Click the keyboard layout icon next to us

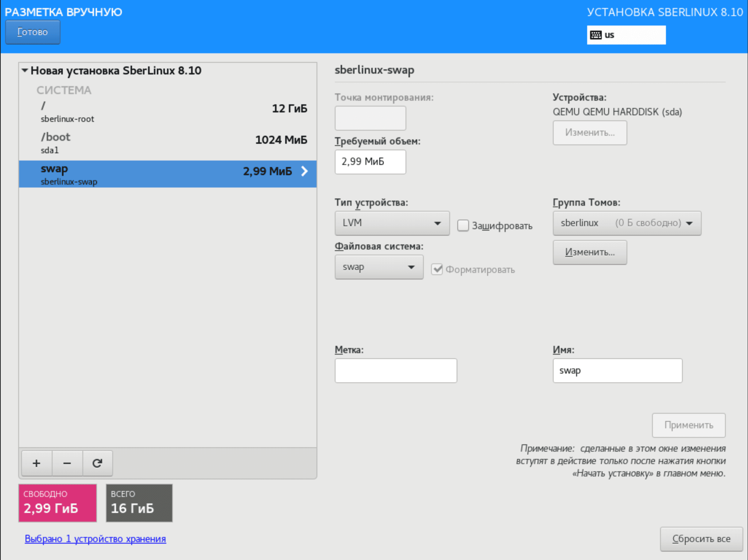click(596, 35)
